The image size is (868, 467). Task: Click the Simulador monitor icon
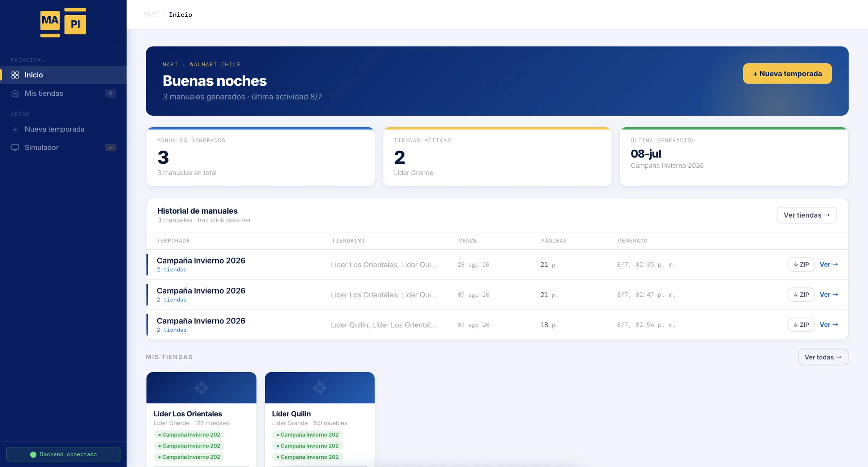click(x=15, y=147)
